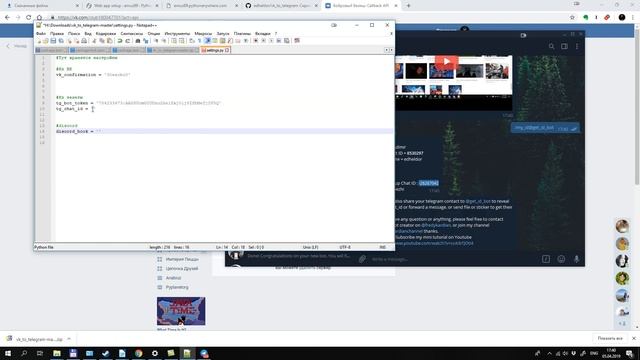Open the YouTube tutorial link in Telegram

pyautogui.click(x=434, y=243)
